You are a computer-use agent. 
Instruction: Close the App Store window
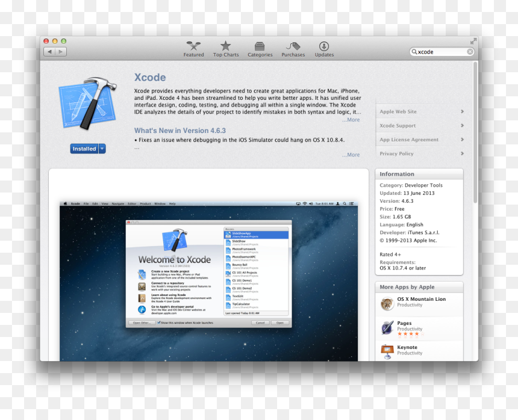click(46, 41)
